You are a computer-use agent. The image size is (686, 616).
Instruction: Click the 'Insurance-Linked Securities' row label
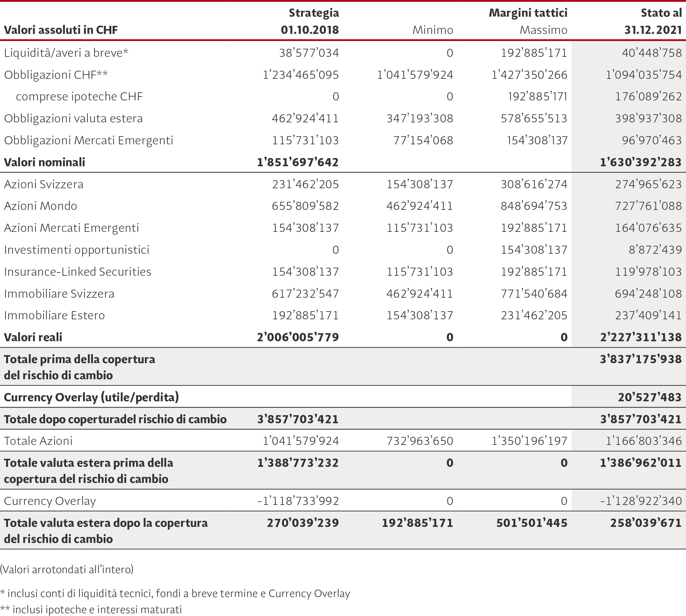(x=78, y=272)
